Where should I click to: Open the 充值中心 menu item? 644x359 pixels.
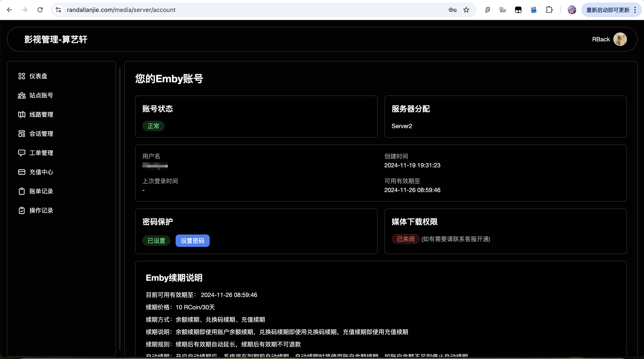click(41, 172)
